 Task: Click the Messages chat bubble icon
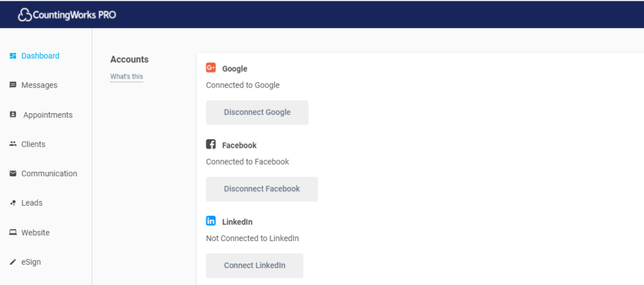click(x=13, y=85)
